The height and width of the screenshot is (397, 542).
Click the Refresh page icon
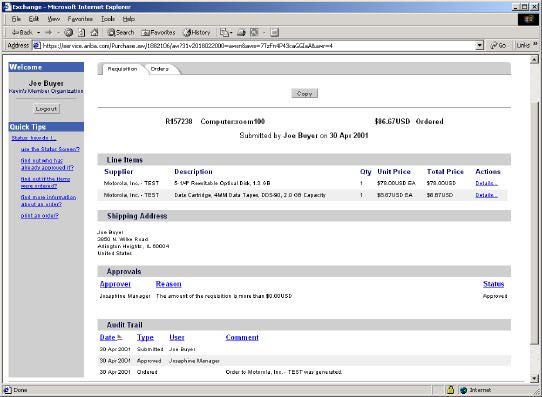pyautogui.click(x=82, y=32)
